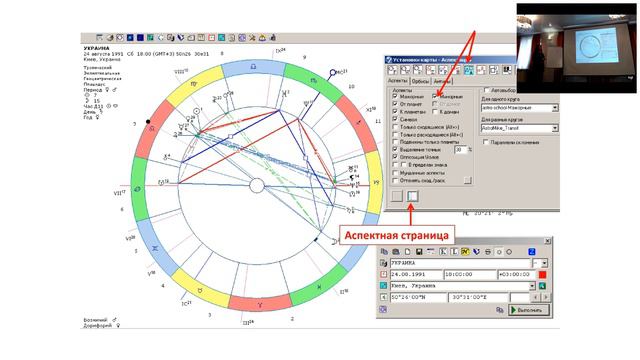Click the teal icon left of Киев place field

pos(384,285)
